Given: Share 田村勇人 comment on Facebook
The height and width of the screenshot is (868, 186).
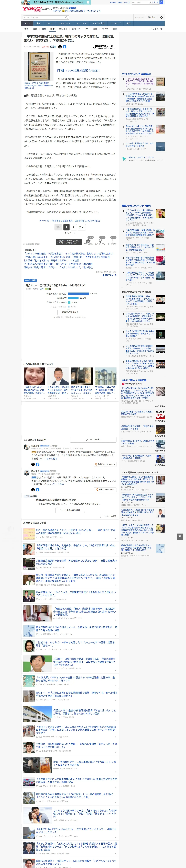Looking at the screenshot, I should (x=38, y=490).
